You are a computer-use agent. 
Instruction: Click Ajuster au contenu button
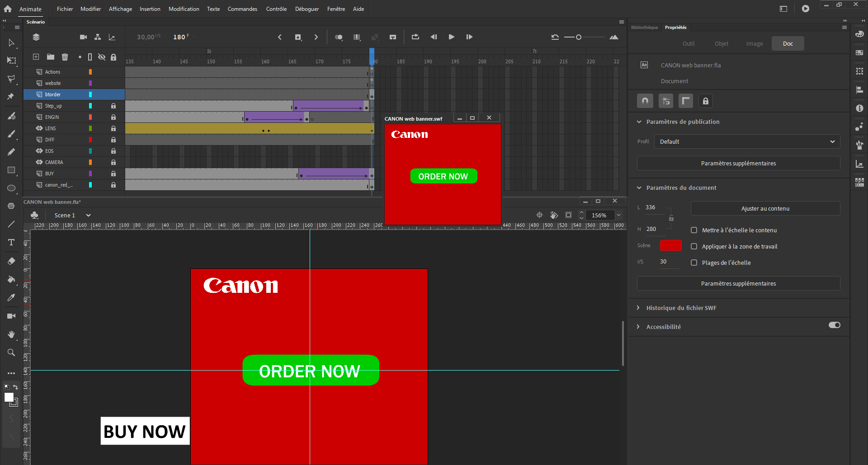[765, 208]
